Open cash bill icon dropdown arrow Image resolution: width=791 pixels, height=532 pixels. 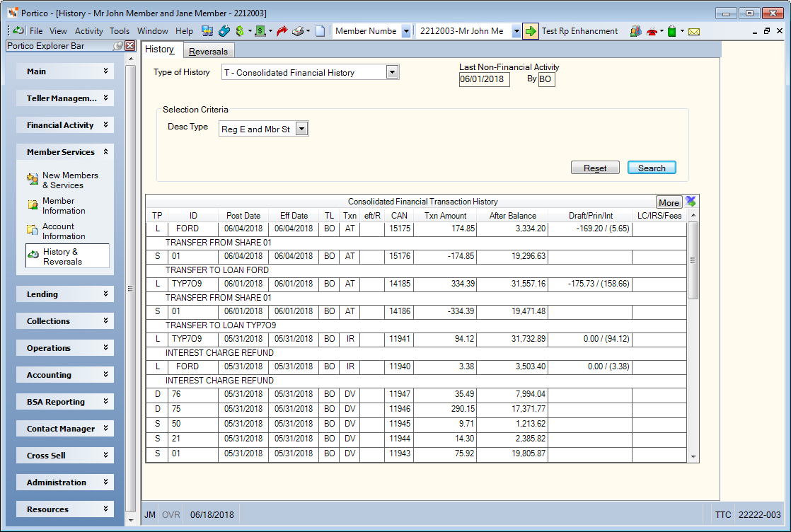[x=270, y=31]
